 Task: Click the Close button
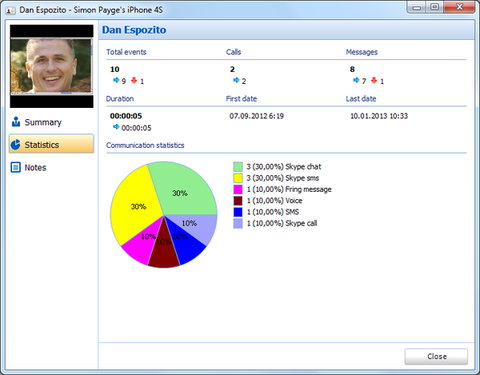[x=436, y=356]
